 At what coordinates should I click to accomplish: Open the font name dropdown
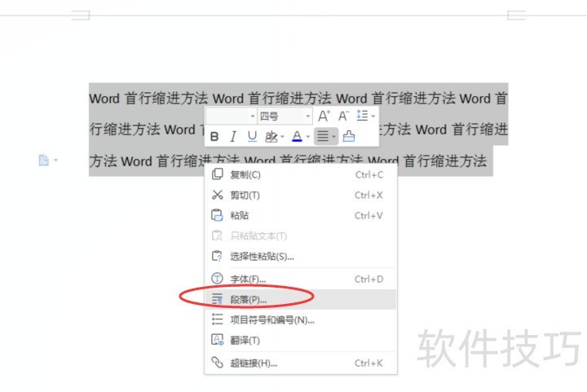pyautogui.click(x=252, y=117)
